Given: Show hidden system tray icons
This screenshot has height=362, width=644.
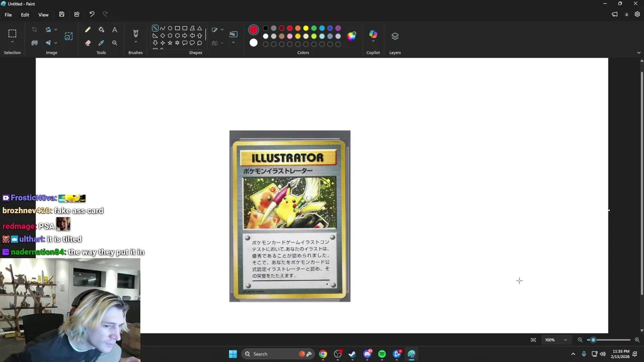Looking at the screenshot, I should [x=573, y=354].
